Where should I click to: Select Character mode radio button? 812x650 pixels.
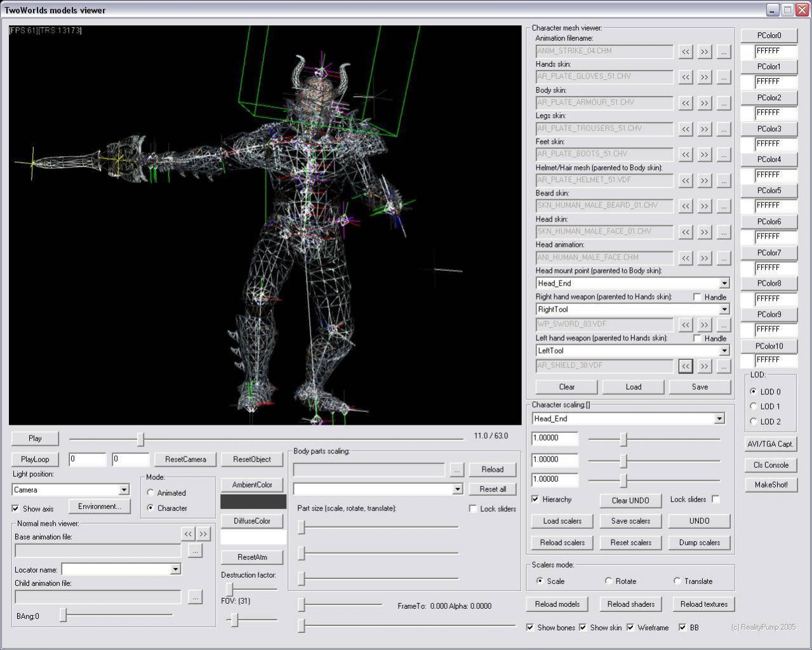150,508
